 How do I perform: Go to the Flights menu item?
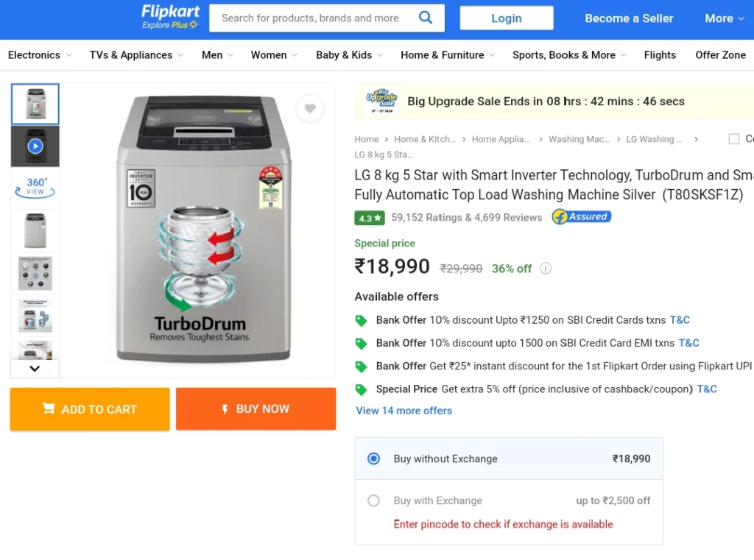660,55
